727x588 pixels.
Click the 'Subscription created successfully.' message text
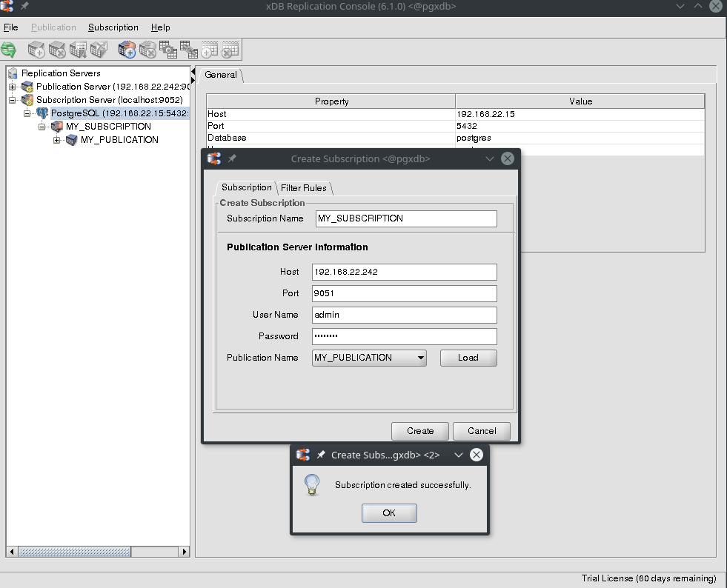click(403, 485)
